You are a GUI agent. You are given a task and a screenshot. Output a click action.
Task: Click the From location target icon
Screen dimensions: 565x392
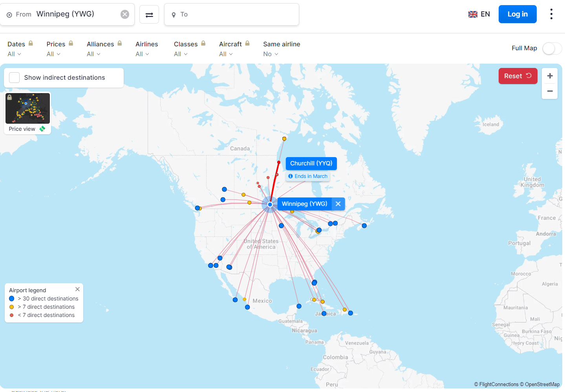tap(9, 15)
